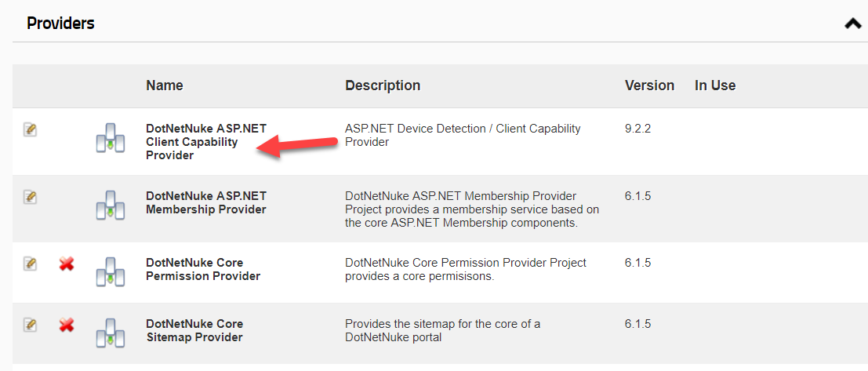Collapse the Providers section chevron
868x371 pixels.
coord(853,24)
